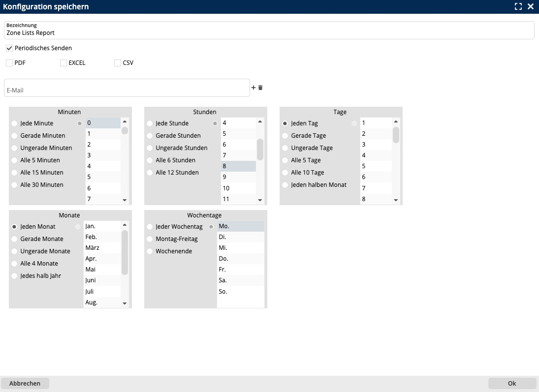
Task: Select So. in Wochentage list
Action: coord(240,292)
